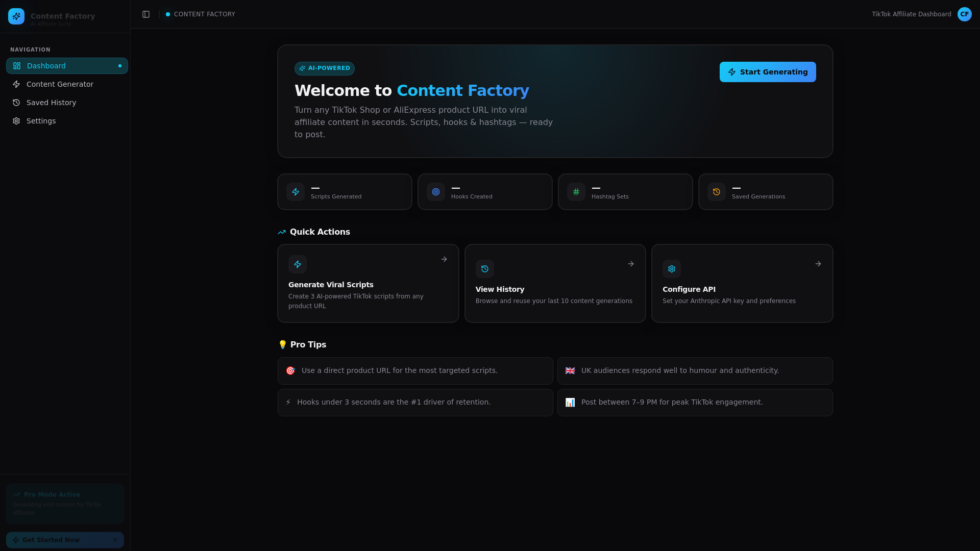980x551 pixels.
Task: Click the Configure API gear icon
Action: (671, 269)
